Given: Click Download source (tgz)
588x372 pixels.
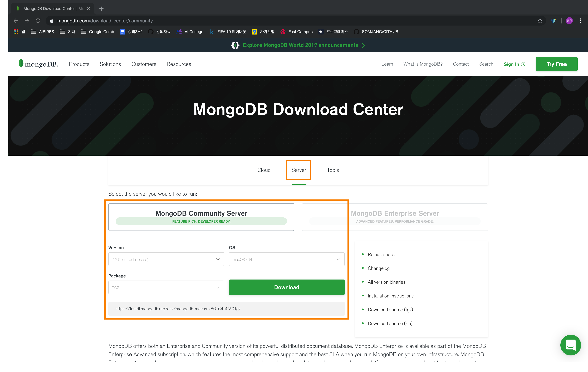Looking at the screenshot, I should [x=390, y=310].
